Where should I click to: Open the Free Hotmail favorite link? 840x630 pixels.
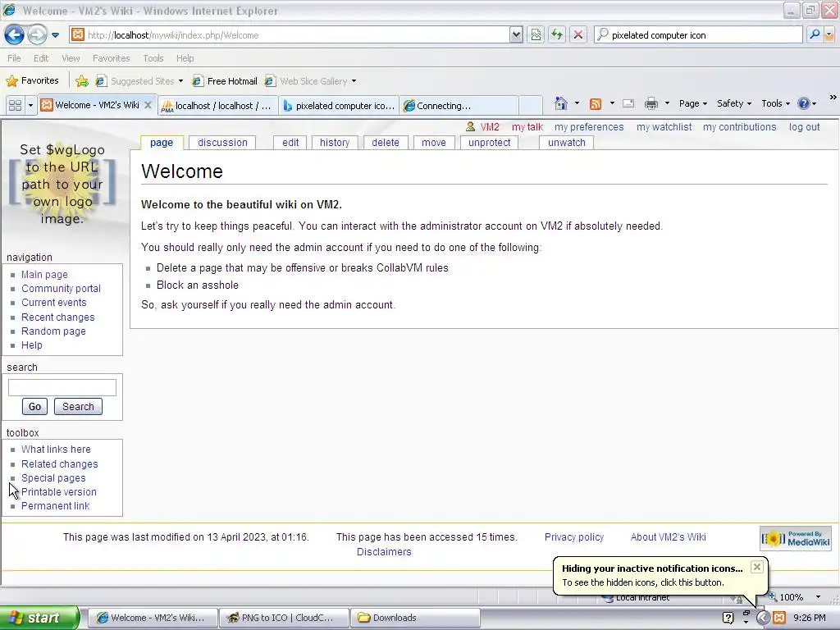(x=225, y=81)
